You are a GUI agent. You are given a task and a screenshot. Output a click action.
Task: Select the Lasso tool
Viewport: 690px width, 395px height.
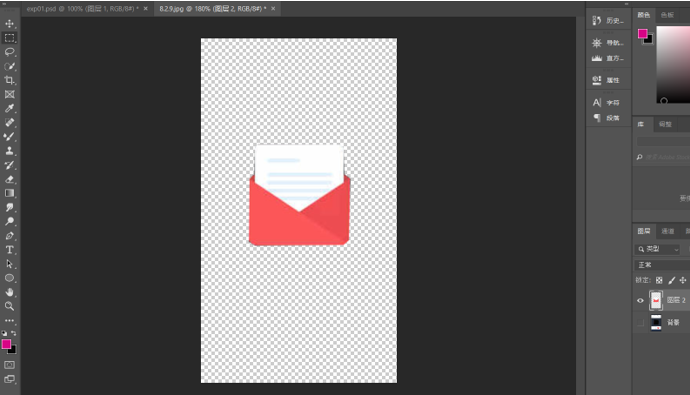(9, 52)
